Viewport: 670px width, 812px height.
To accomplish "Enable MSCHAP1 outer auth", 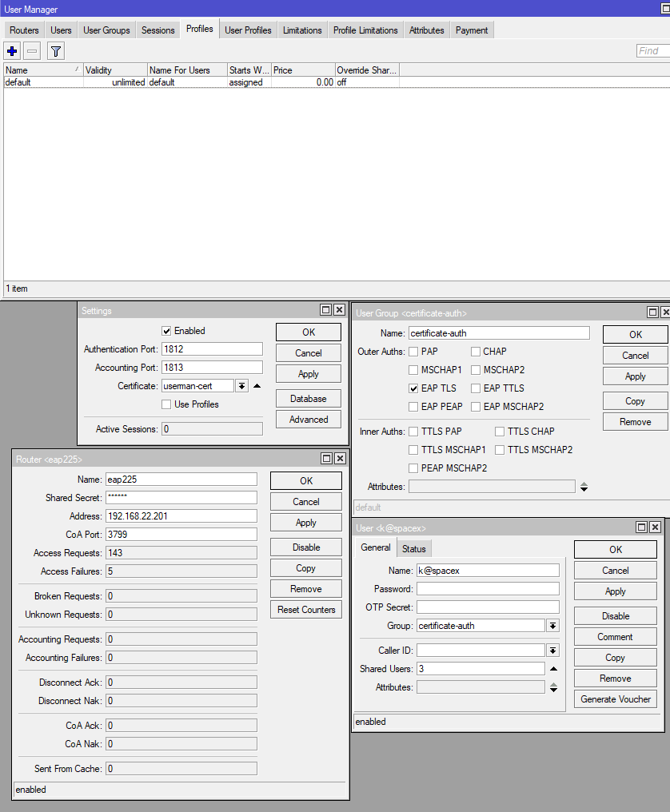I will point(413,370).
